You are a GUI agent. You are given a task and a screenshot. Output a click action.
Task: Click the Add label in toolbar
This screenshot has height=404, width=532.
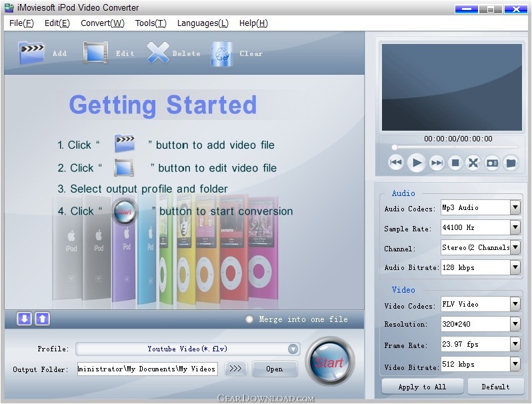(60, 53)
